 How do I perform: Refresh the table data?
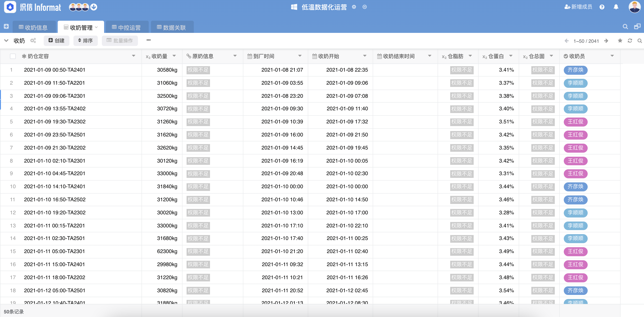[630, 41]
